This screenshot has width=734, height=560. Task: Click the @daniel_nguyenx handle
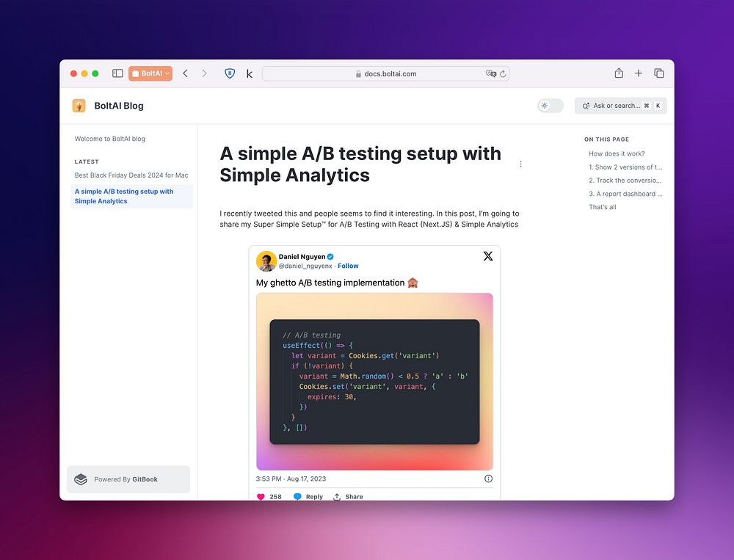pyautogui.click(x=305, y=266)
